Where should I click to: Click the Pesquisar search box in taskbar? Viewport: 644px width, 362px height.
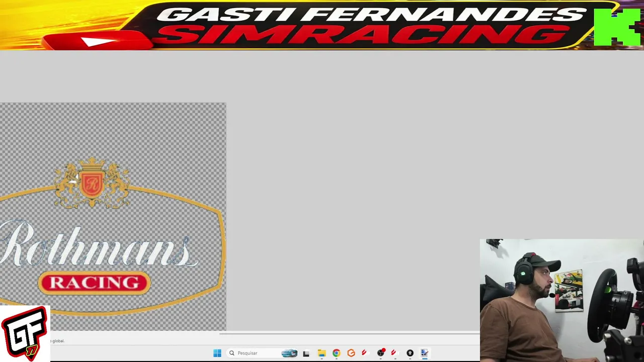tap(262, 353)
